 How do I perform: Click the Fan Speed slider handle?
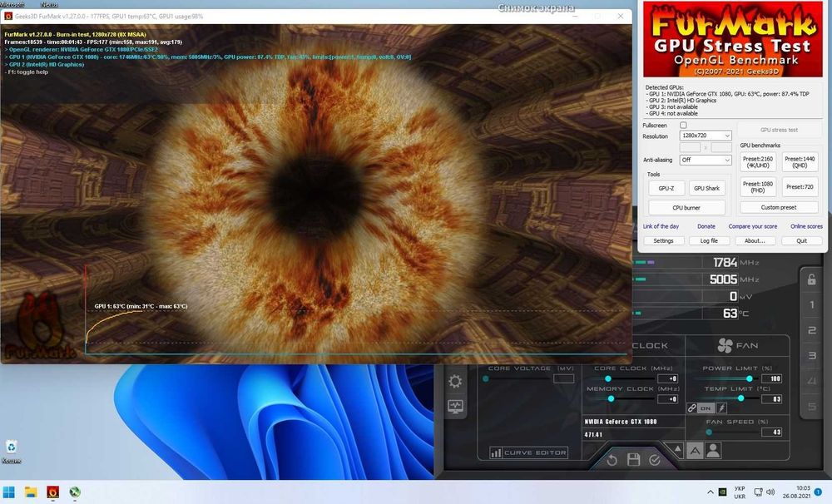tap(709, 432)
